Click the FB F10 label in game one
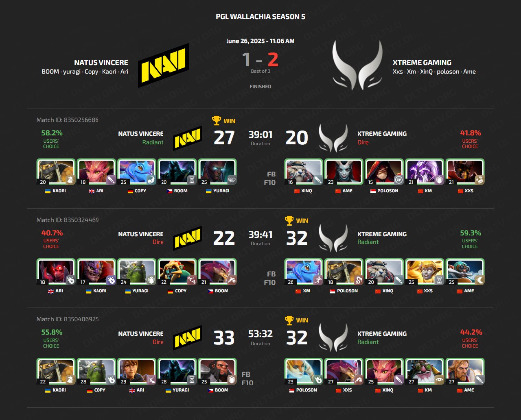 tap(270, 178)
